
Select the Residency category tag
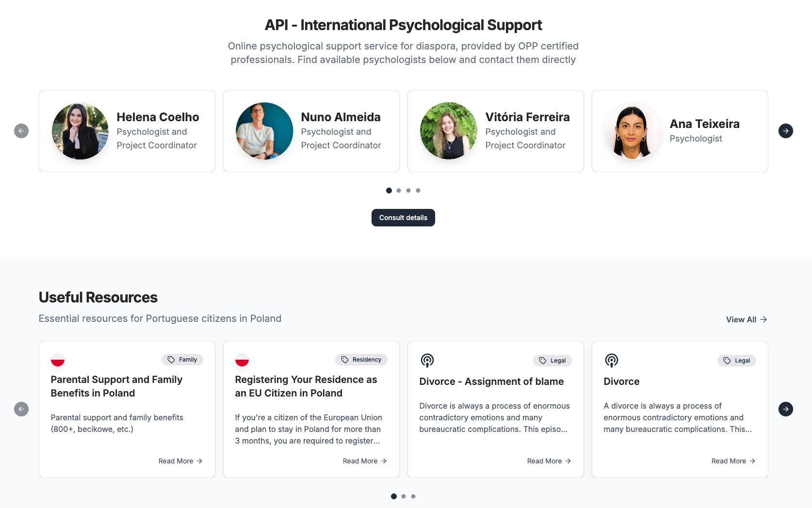coord(361,360)
